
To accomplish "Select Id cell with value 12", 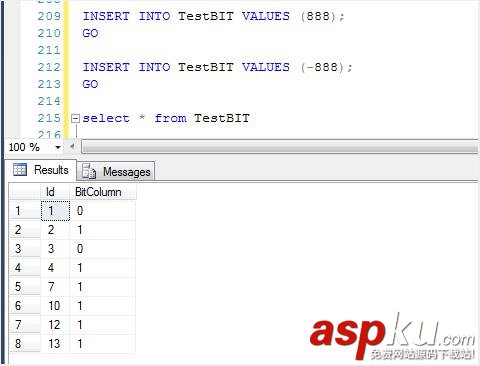I will click(x=55, y=325).
